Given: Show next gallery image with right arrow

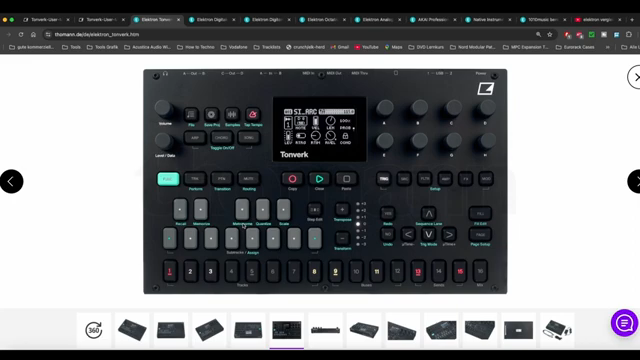Looking at the screenshot, I should point(634,181).
